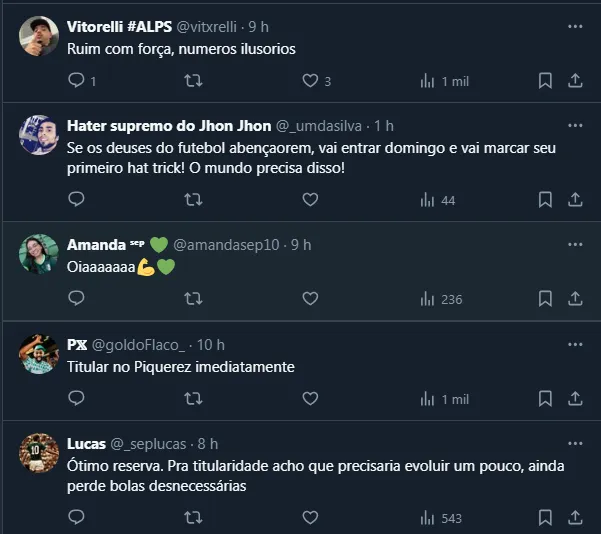
Task: Share the PX tweet about Piquerez
Action: pyautogui.click(x=575, y=398)
